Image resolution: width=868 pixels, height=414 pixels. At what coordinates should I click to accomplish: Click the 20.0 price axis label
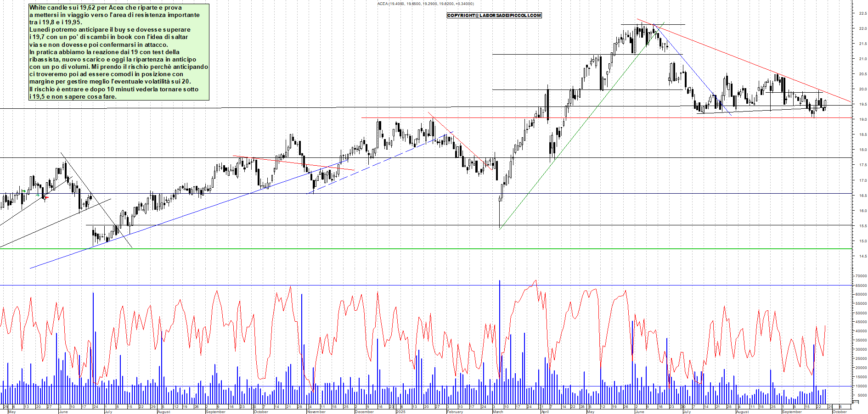tap(862, 89)
